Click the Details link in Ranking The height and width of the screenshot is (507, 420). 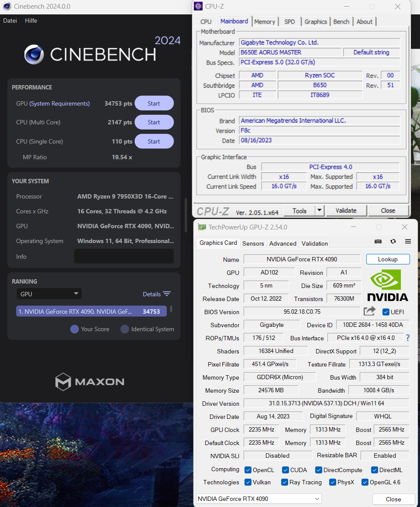(152, 294)
